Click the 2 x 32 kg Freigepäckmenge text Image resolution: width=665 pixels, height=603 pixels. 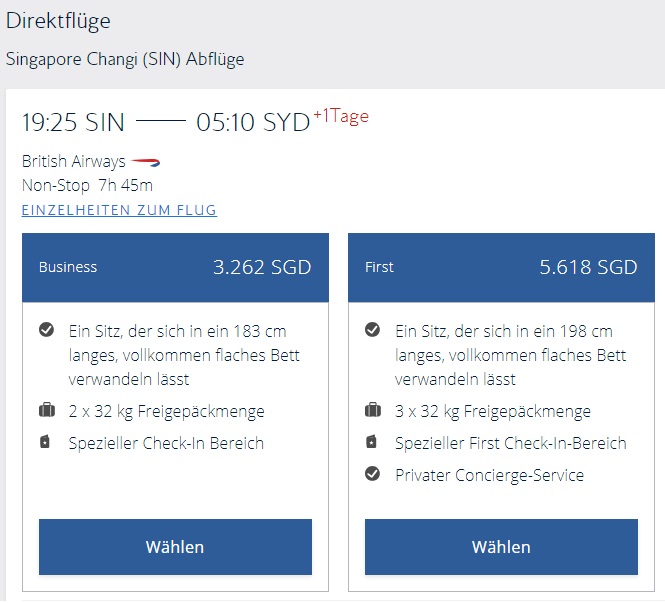(166, 411)
